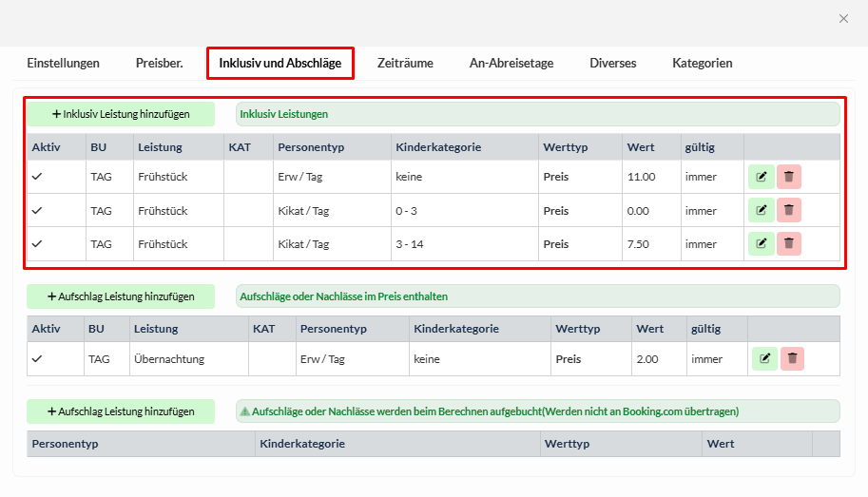Add surcharge under Aufschläge im Preis enthalten
868x497 pixels.
[121, 296]
